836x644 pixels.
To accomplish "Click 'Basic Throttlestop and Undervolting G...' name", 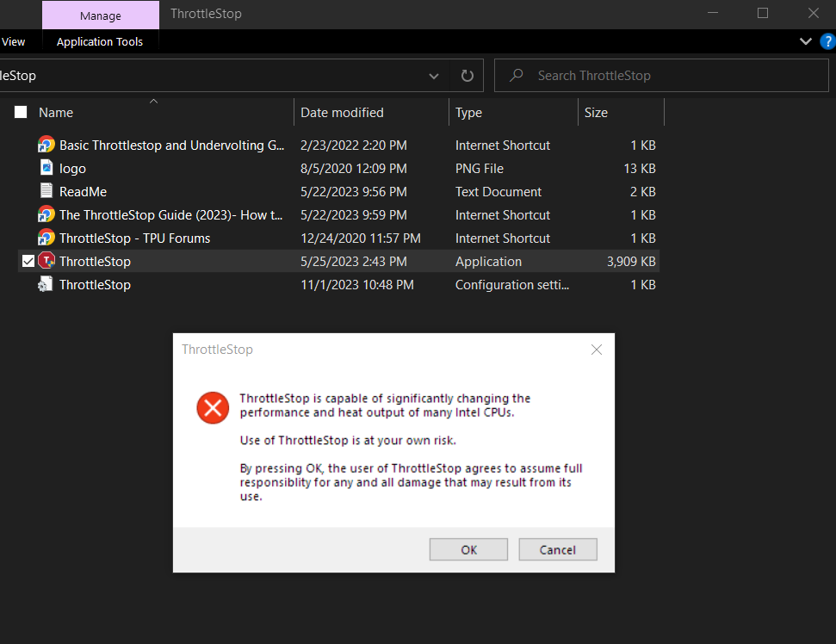I will coord(171,146).
